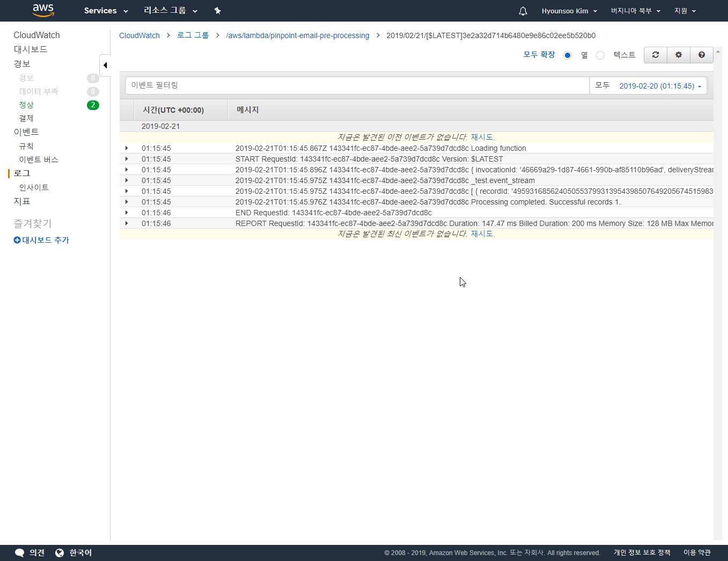
Task: Select the 열 (row) display radio button
Action: point(568,55)
